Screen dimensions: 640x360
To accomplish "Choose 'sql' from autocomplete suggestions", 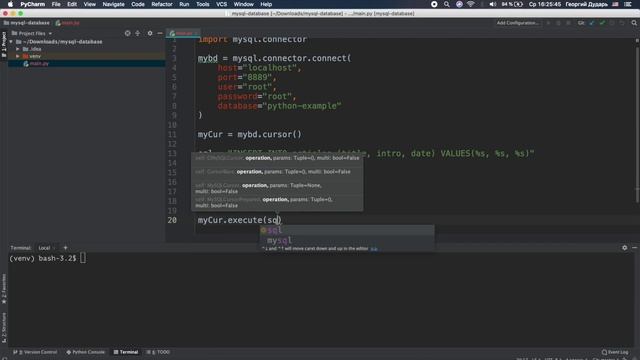I will (347, 230).
